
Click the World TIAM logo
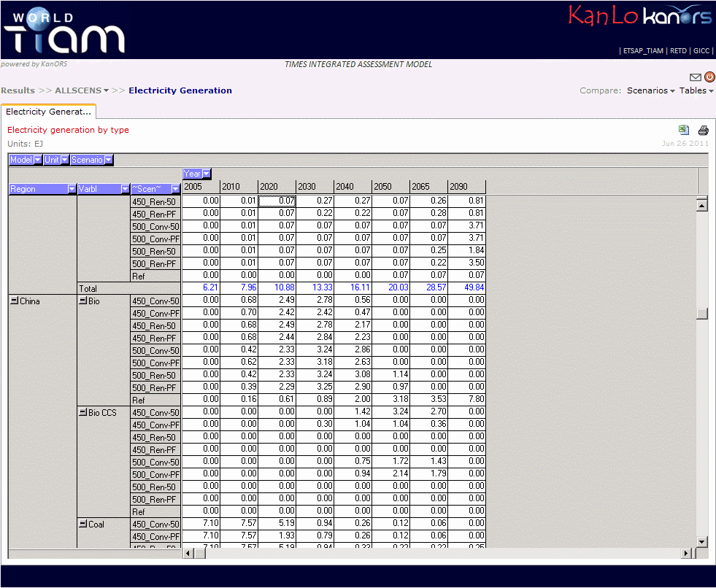(x=64, y=30)
